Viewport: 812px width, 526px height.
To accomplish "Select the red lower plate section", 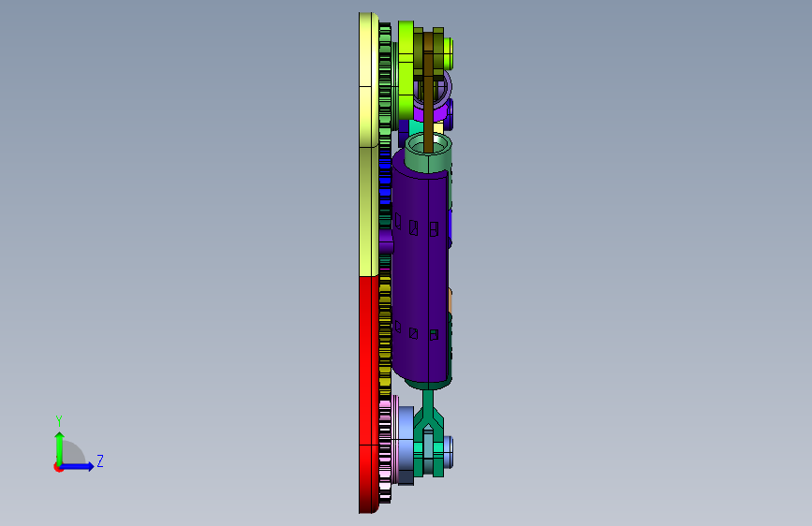I will pos(368,393).
